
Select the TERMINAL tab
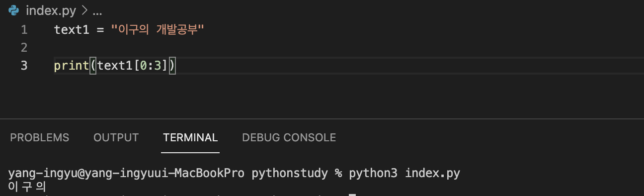click(x=190, y=137)
